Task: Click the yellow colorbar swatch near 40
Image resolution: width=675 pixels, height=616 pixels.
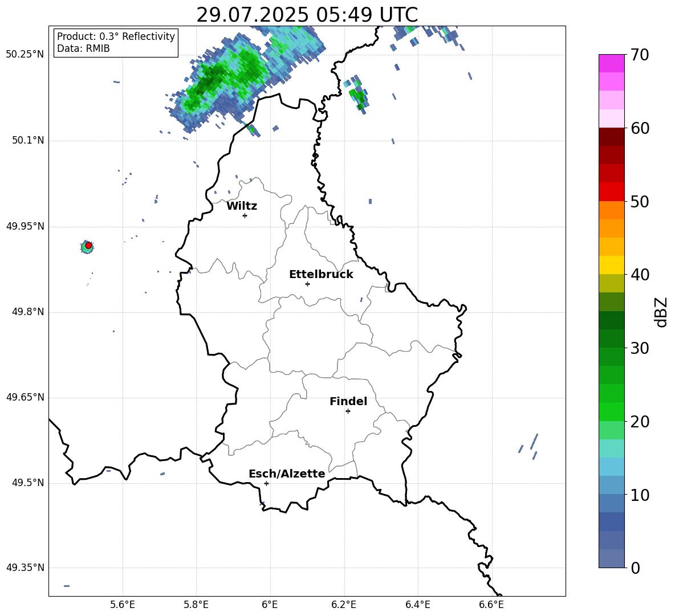Action: [611, 265]
